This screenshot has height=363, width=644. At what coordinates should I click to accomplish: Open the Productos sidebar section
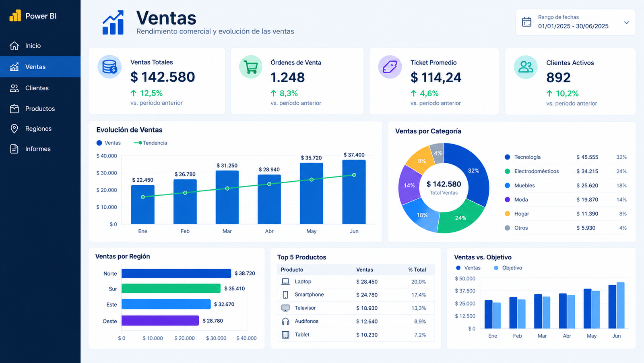pyautogui.click(x=40, y=108)
